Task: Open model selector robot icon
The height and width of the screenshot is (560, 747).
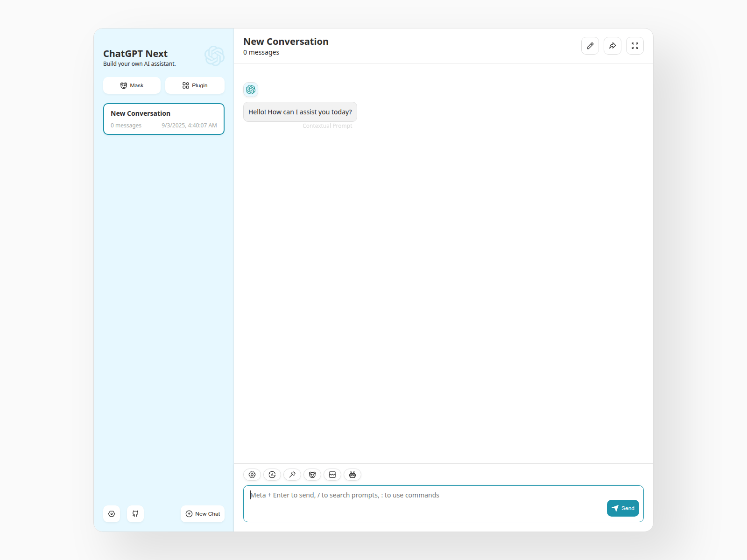Action: click(352, 475)
